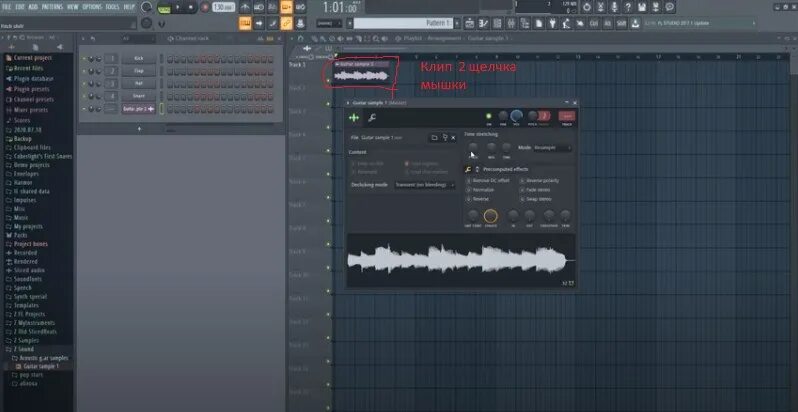The width and height of the screenshot is (798, 412).
Task: Toggle the highlighted note grouping link icon
Action: (287, 23)
